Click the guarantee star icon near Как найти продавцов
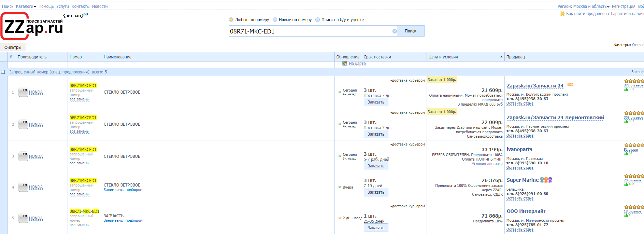This screenshot has height=234, width=644. coord(562,14)
